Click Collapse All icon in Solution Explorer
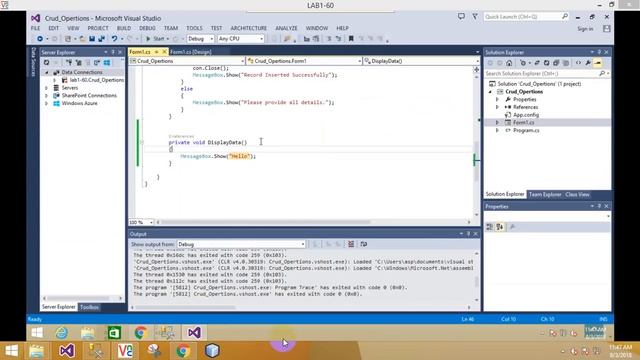This screenshot has height=360, width=640. [x=556, y=63]
